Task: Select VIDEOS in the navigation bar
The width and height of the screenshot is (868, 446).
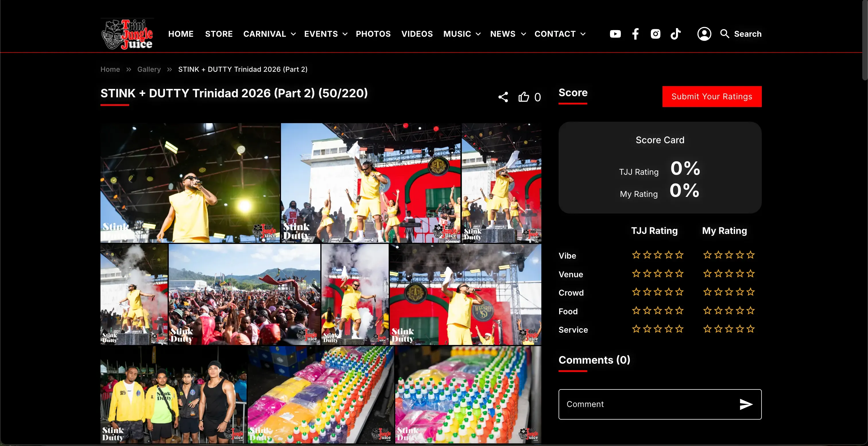Action: (417, 34)
